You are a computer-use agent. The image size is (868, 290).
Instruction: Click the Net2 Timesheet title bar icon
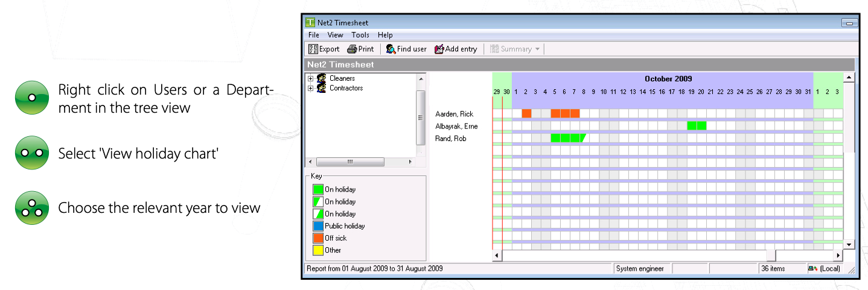pyautogui.click(x=310, y=23)
